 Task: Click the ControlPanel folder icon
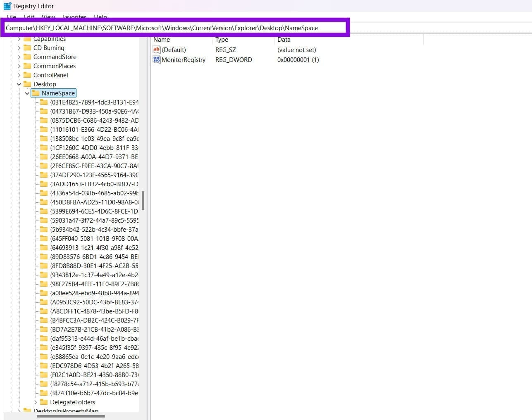coord(27,75)
